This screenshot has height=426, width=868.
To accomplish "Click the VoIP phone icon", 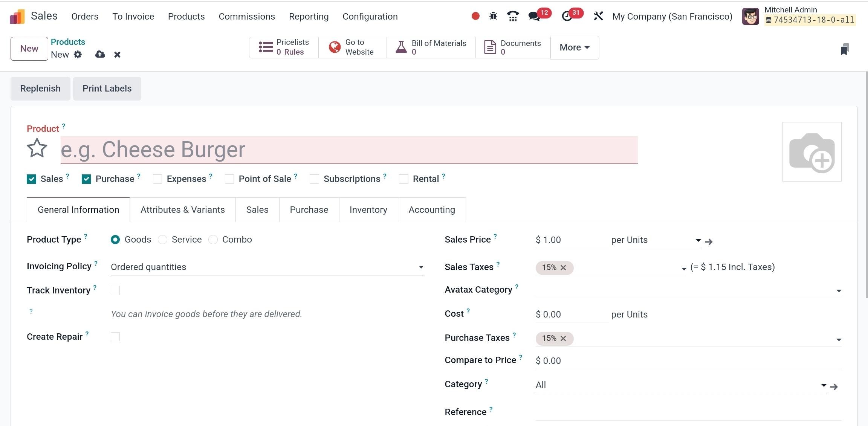I will click(x=512, y=16).
